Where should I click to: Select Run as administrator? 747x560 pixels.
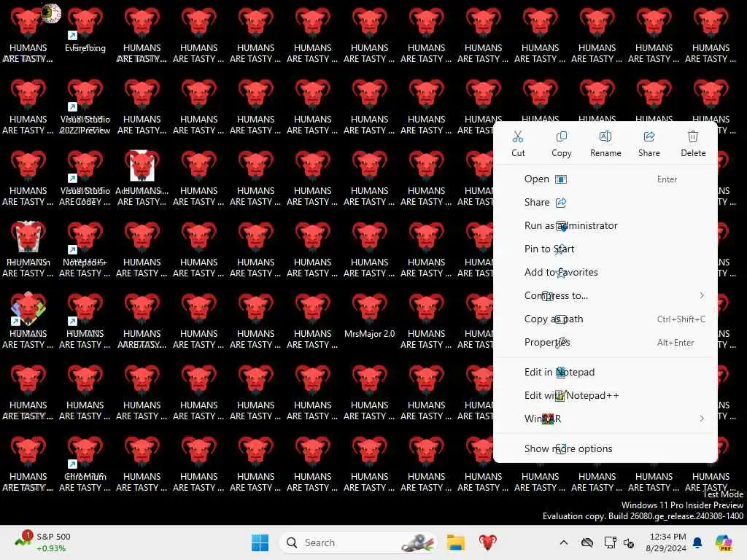tap(605, 226)
